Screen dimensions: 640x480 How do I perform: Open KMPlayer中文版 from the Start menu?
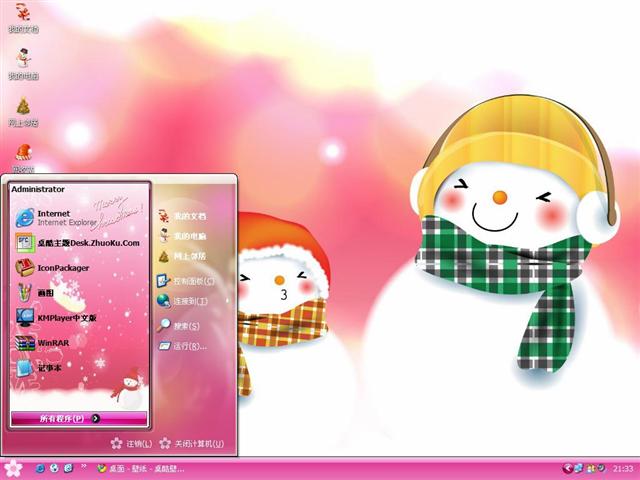56,318
